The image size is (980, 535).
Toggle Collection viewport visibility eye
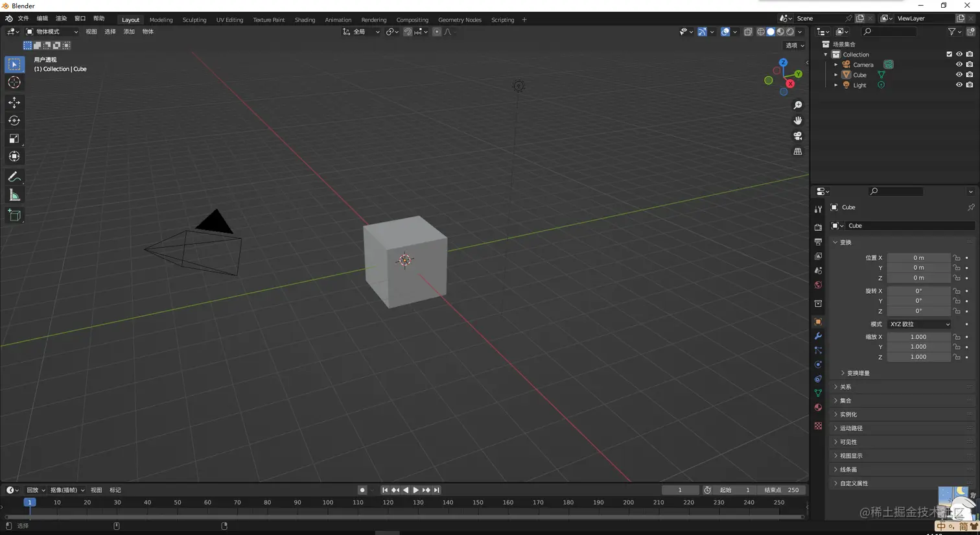(x=959, y=54)
